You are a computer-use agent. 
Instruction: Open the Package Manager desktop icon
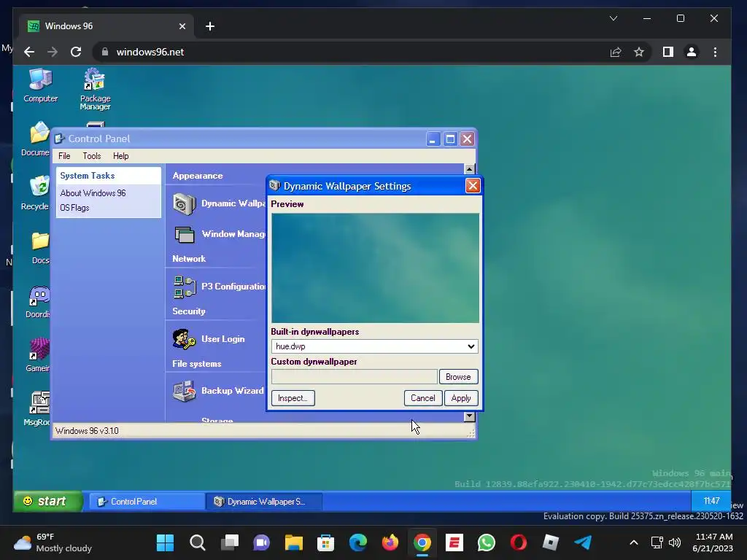[x=95, y=89]
